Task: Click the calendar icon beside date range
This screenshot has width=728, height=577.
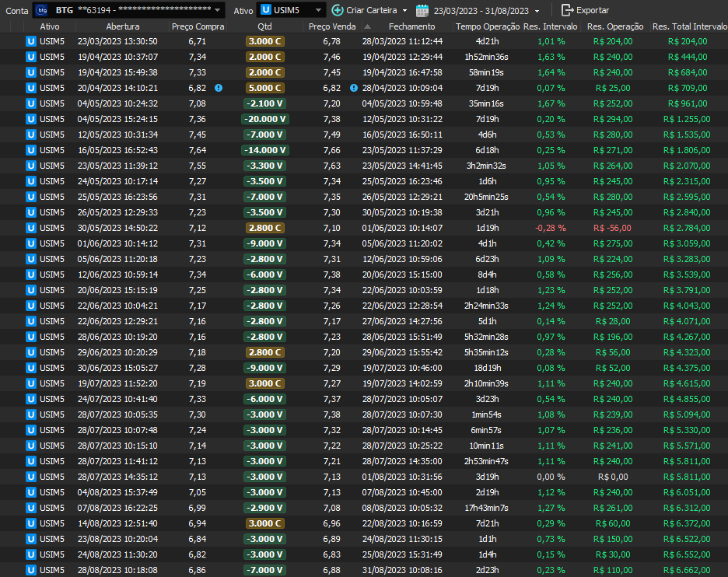Action: coord(422,10)
